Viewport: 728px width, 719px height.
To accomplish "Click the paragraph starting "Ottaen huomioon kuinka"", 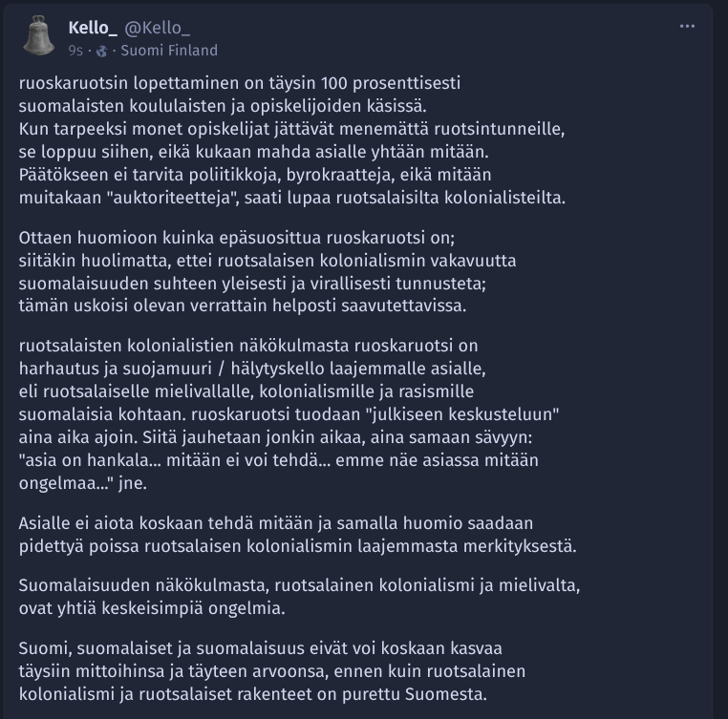I will 268,271.
